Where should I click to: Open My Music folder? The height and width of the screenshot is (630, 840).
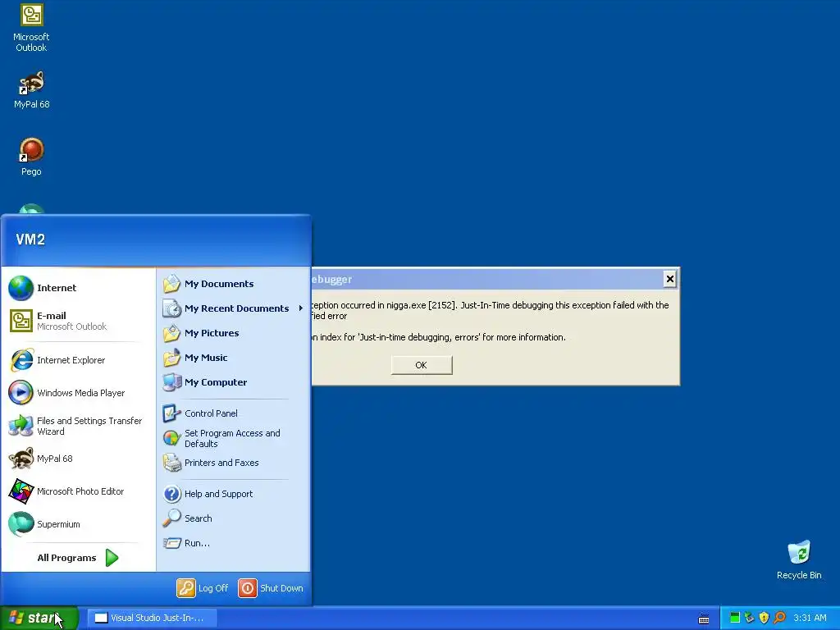234,358
